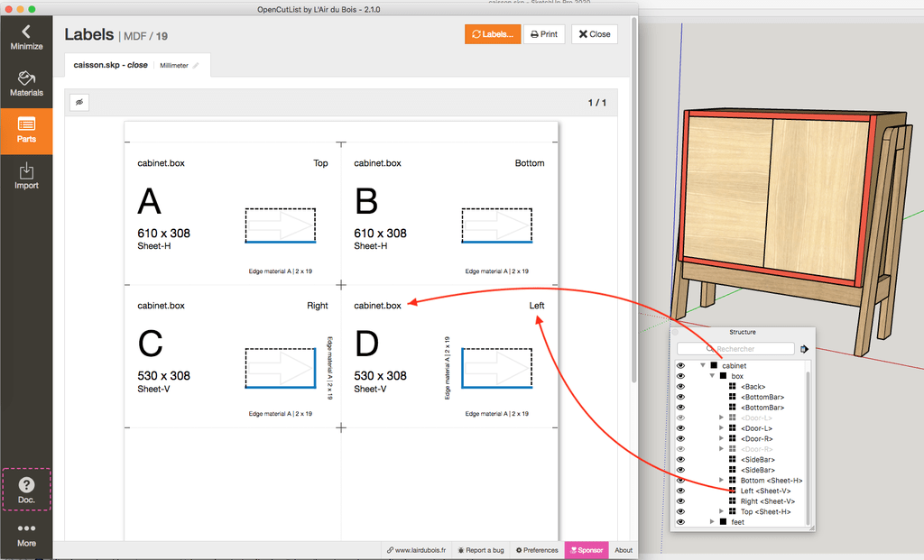Expand the dimmed <Door-R> node
This screenshot has width=924, height=560.
[x=721, y=449]
